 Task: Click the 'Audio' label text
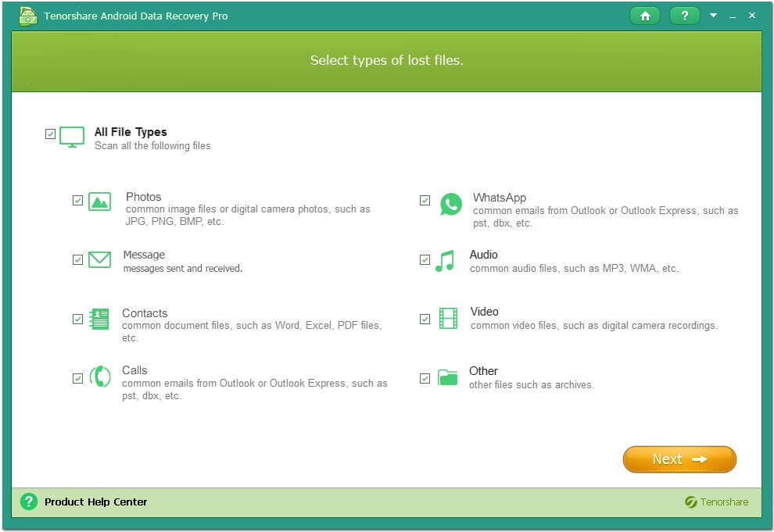click(x=484, y=255)
